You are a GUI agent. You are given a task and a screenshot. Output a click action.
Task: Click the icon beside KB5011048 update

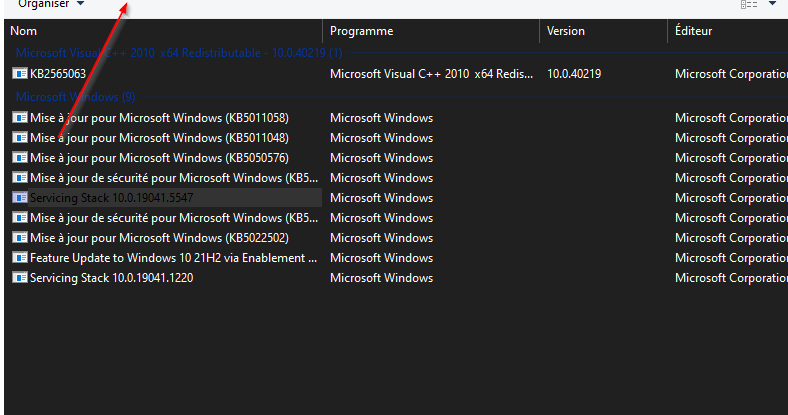[x=20, y=138]
